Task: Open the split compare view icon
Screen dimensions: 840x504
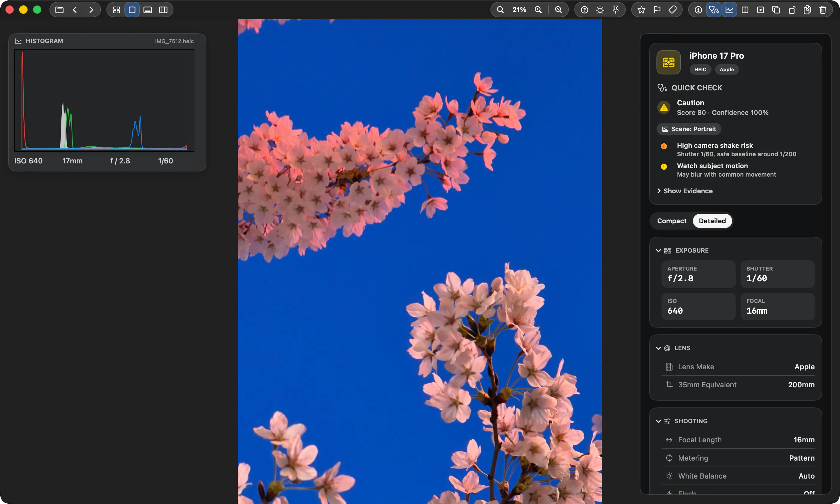Action: point(745,10)
